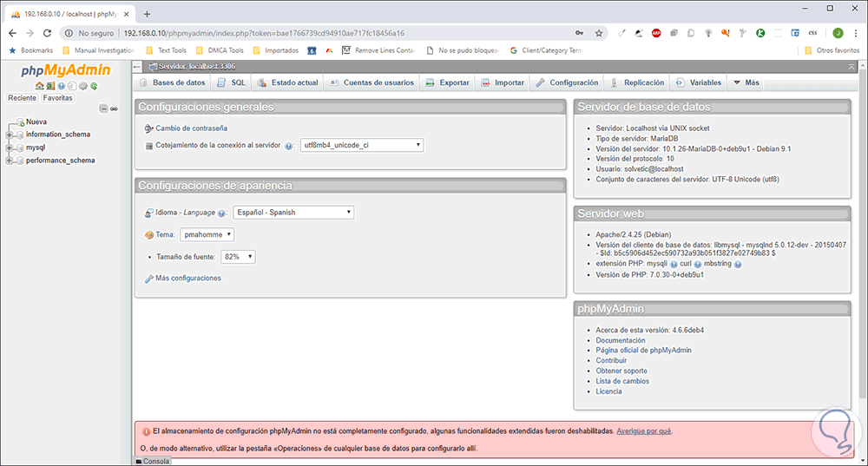
Task: Click the Licencia link
Action: coord(608,391)
